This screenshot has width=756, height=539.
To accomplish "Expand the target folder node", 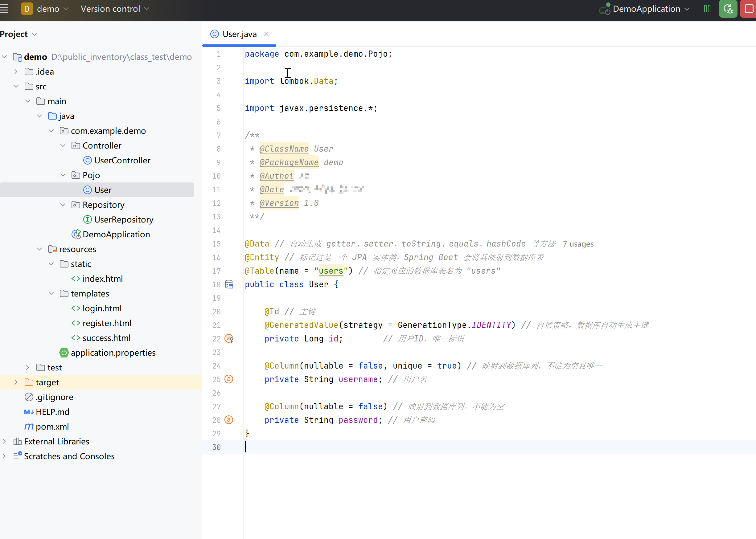I will 15,382.
